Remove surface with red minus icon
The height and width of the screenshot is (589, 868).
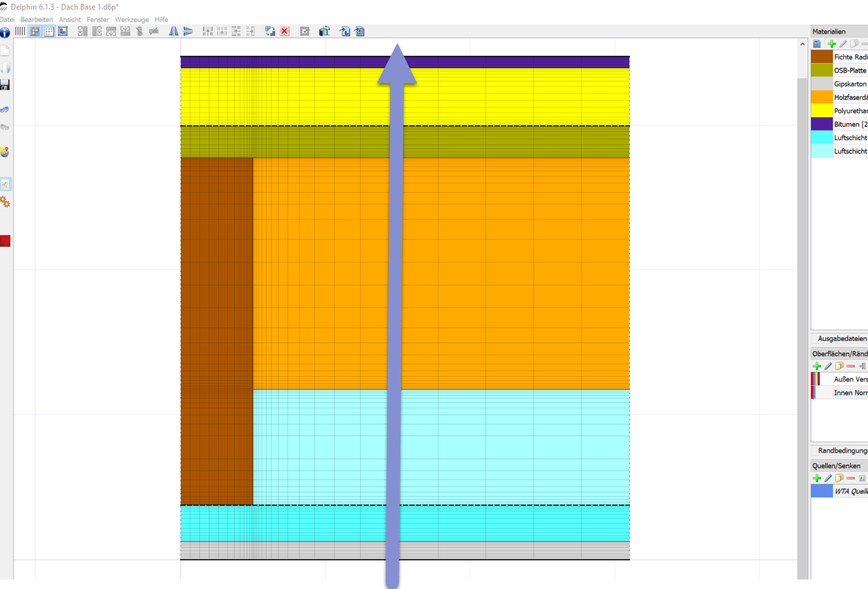point(851,366)
